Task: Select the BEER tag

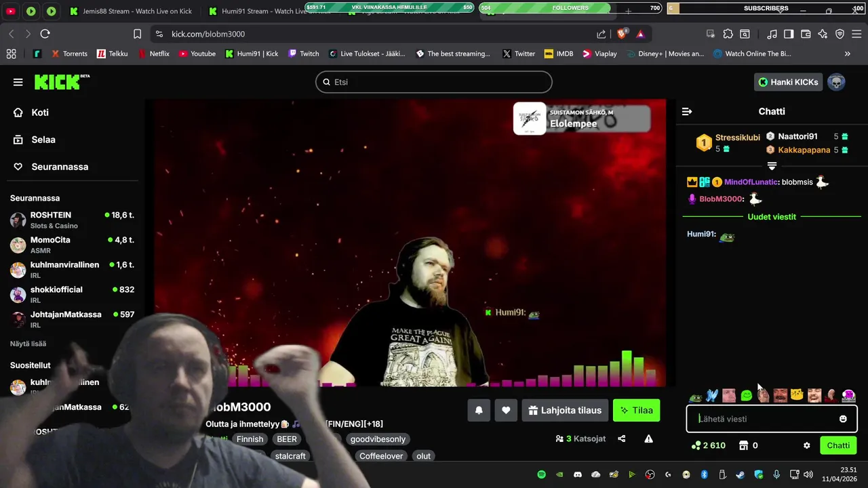Action: [287, 439]
